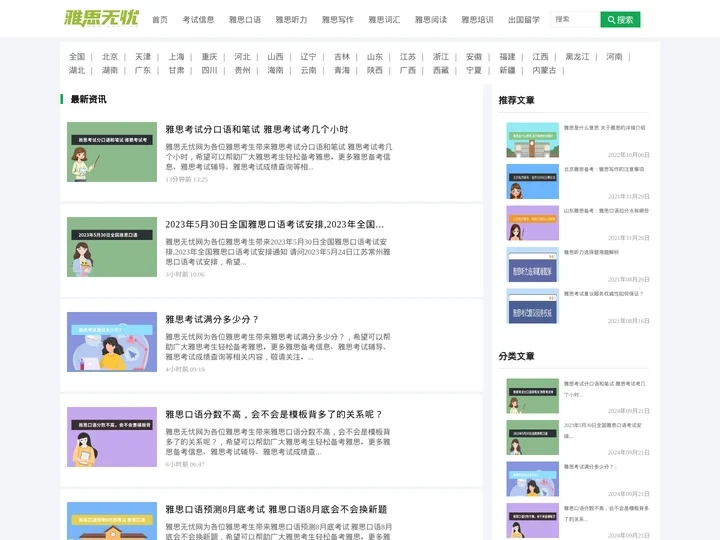The height and width of the screenshot is (540, 720).
Task: Click 分类文章 thumbnail for 雅思考试满分多少分
Action: tap(533, 479)
